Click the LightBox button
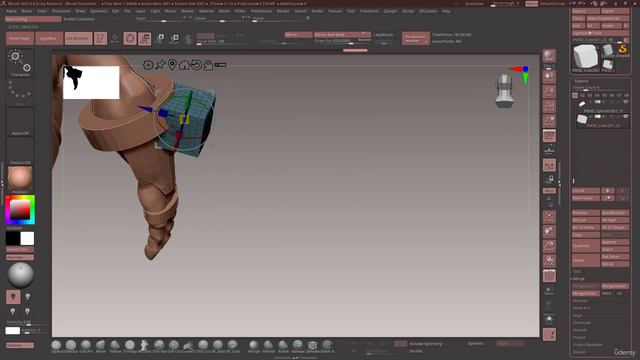The width and height of the screenshot is (640, 360). 49,38
